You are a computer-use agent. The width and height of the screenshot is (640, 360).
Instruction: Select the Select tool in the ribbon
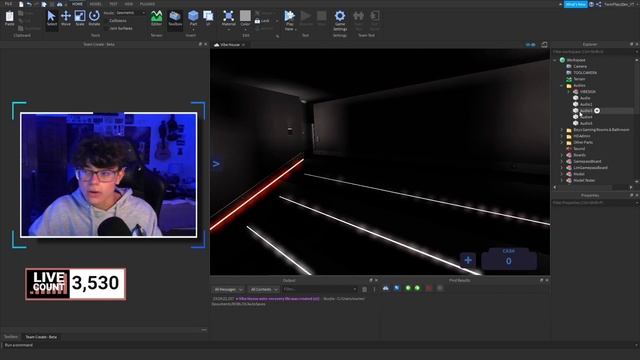point(51,19)
